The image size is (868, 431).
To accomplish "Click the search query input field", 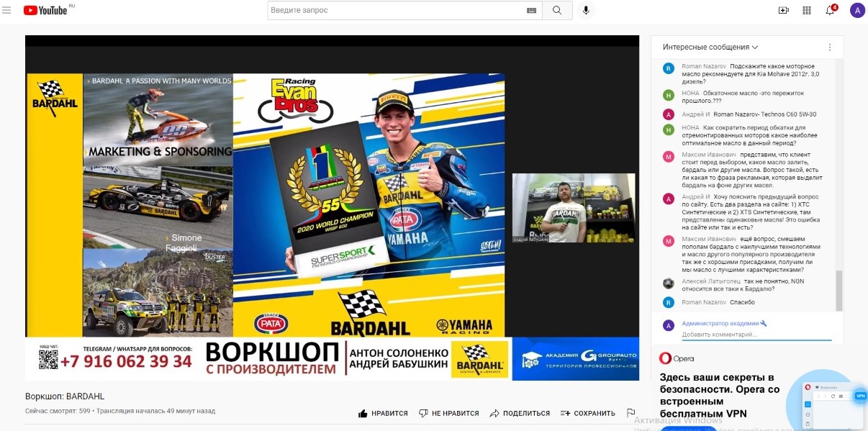I will point(396,10).
